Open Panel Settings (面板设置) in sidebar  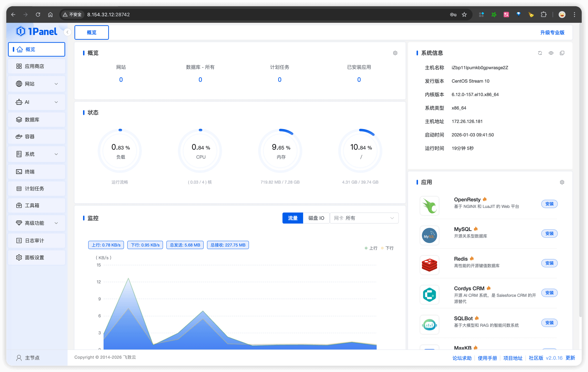[x=37, y=258]
